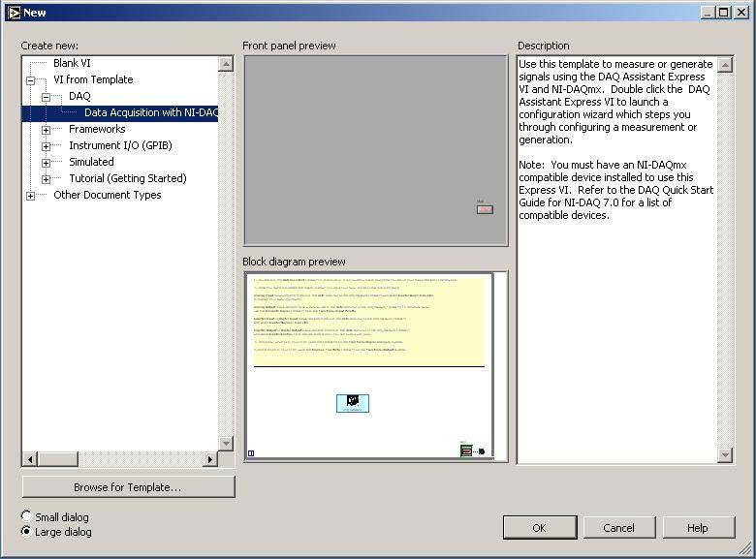The image size is (756, 559).
Task: Collapse the VI from Template node
Action: click(x=30, y=80)
